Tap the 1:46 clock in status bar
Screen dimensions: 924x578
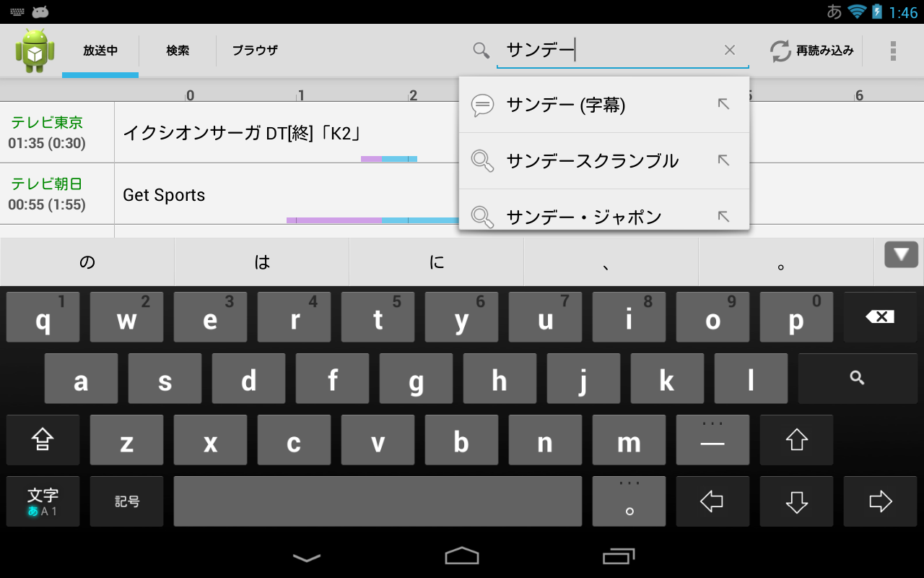coord(903,12)
